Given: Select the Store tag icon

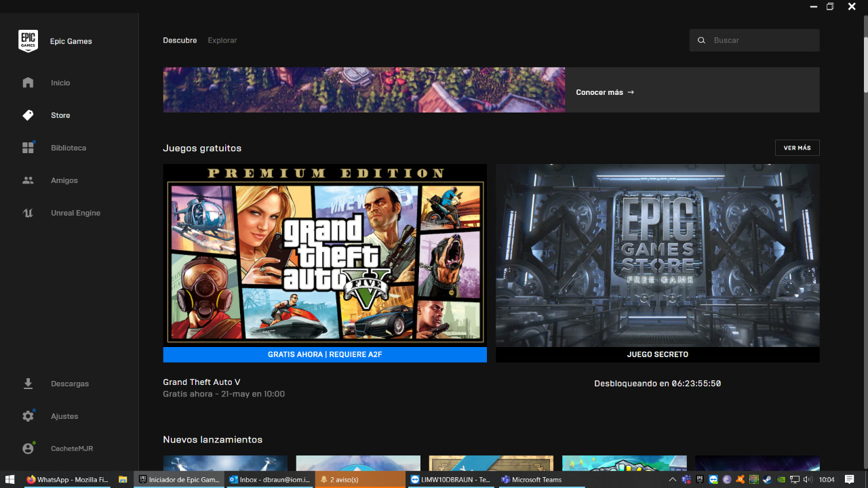Looking at the screenshot, I should click(28, 115).
